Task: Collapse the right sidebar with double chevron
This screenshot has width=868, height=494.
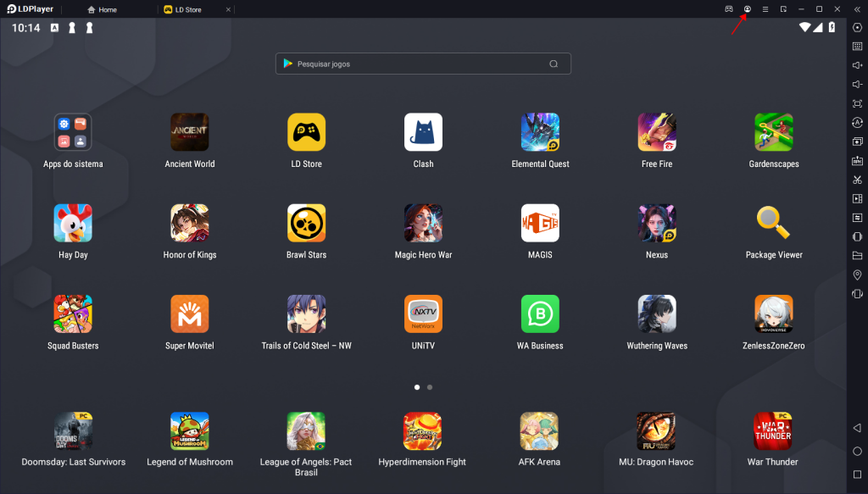Action: [x=857, y=8]
